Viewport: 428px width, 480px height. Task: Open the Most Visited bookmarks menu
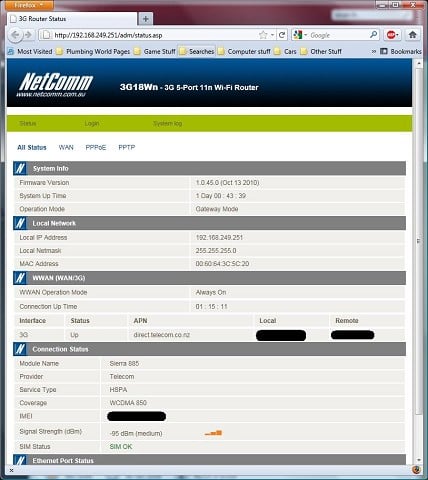tap(30, 51)
